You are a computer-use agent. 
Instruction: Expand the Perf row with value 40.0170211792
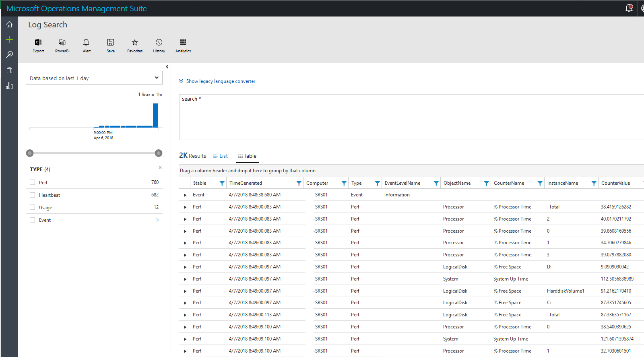(x=185, y=219)
